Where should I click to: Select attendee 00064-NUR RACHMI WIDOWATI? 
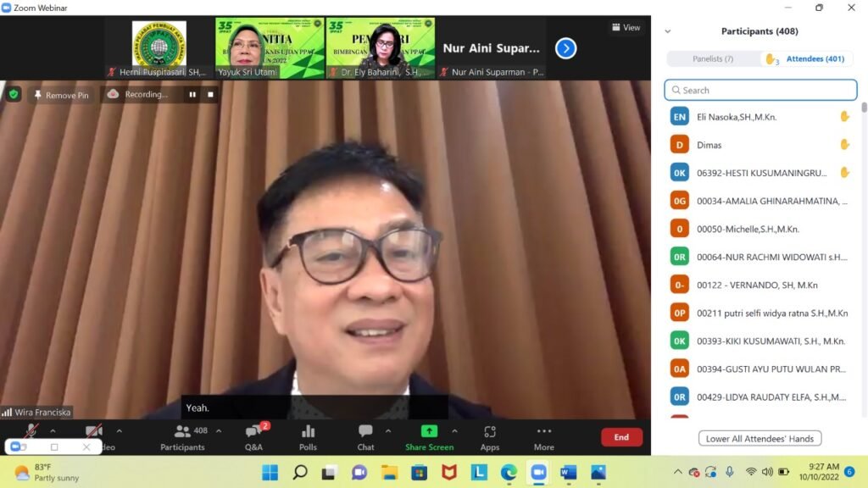point(762,257)
